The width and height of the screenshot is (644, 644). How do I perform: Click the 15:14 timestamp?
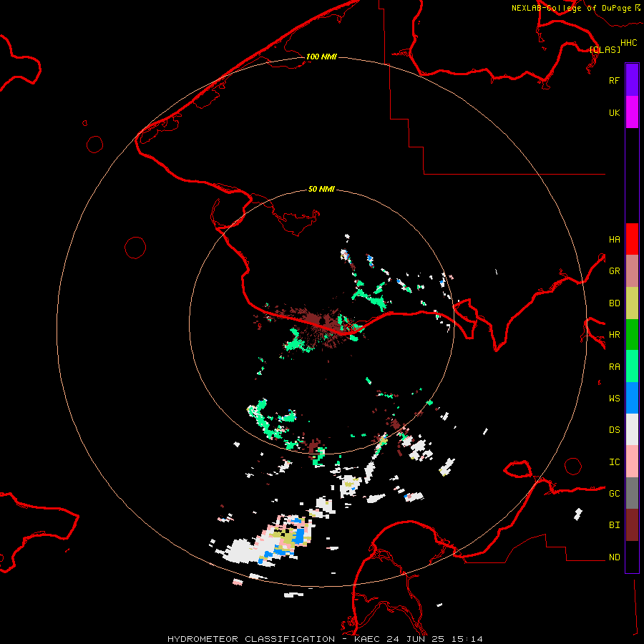(467, 639)
